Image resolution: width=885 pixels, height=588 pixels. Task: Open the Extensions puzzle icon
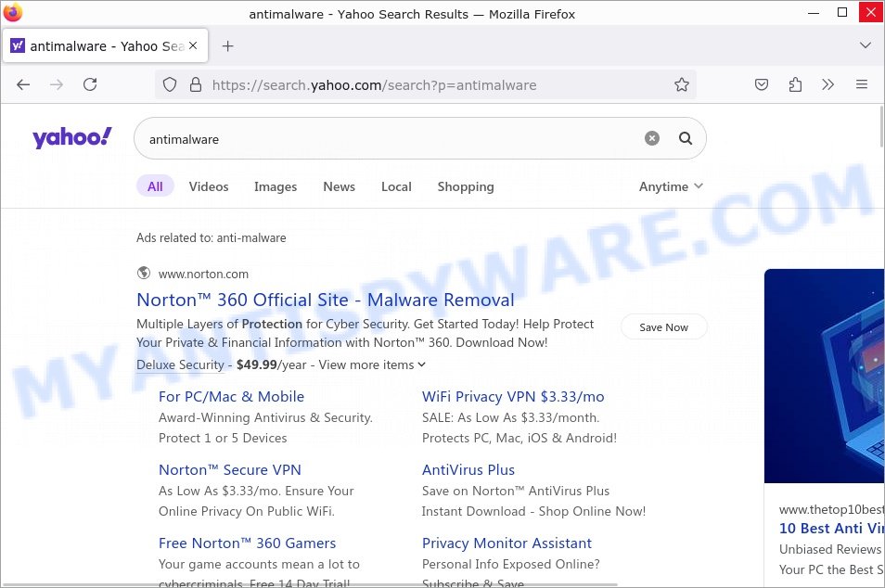[795, 84]
